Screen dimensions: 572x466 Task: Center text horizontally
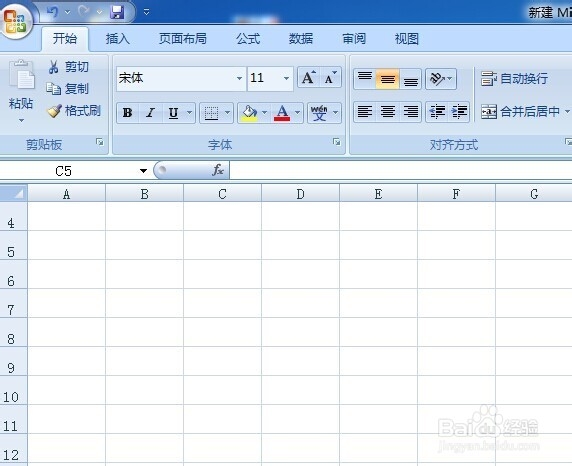point(387,112)
